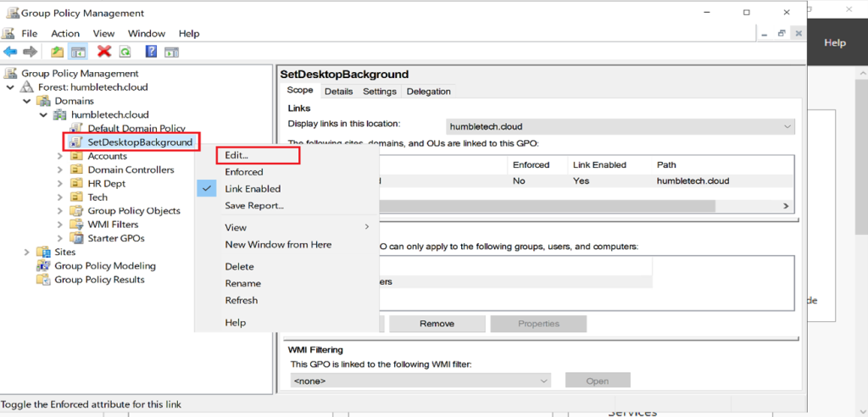Toggle Enforced in the context menu

[243, 172]
